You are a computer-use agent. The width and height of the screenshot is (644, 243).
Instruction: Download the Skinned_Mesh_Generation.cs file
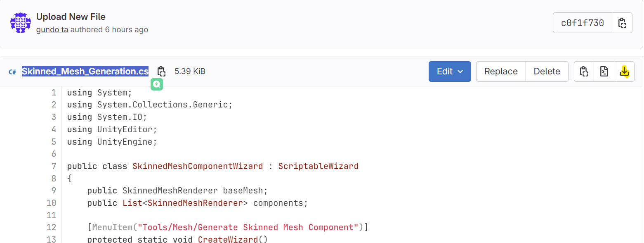(x=624, y=71)
